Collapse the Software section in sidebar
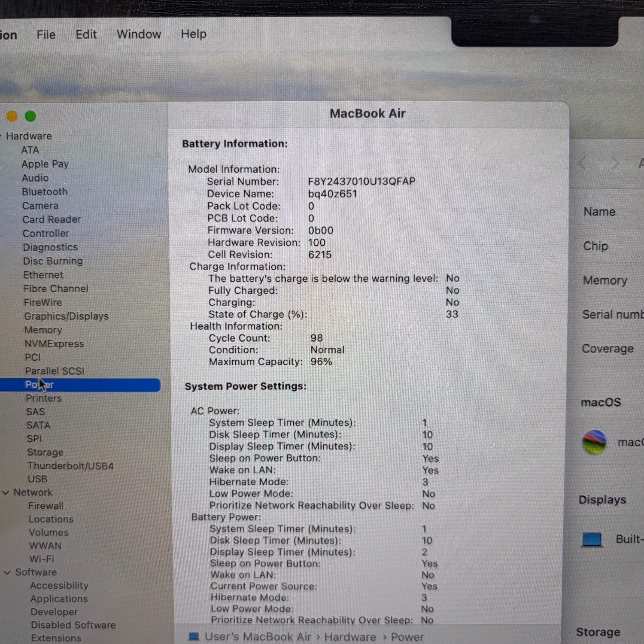 coord(7,572)
